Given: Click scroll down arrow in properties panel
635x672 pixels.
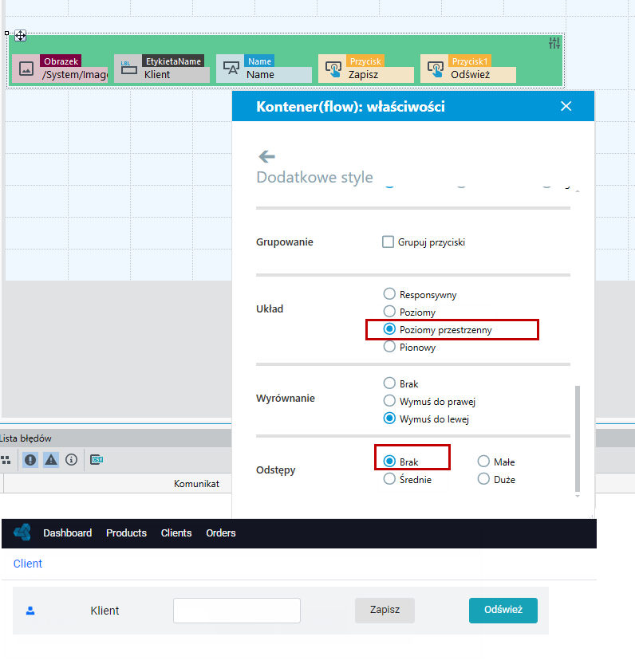Looking at the screenshot, I should click(578, 497).
